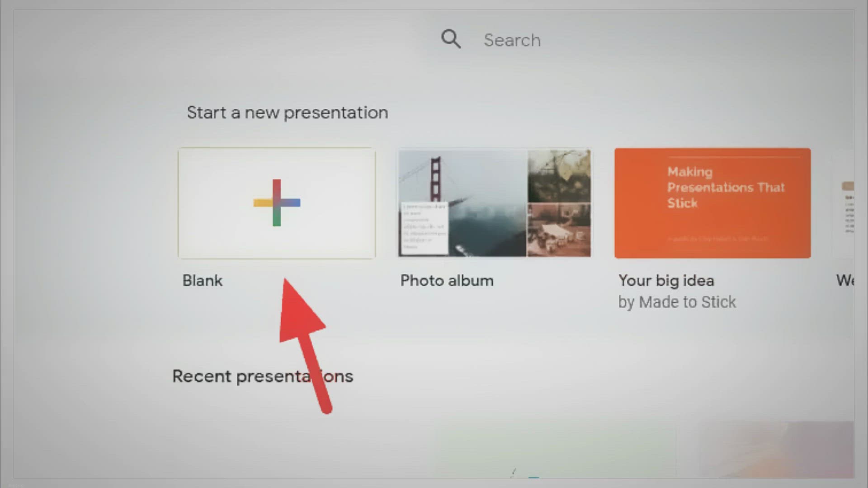The width and height of the screenshot is (868, 488).
Task: Click the bottom-right brown photo in Photo album
Action: point(559,230)
